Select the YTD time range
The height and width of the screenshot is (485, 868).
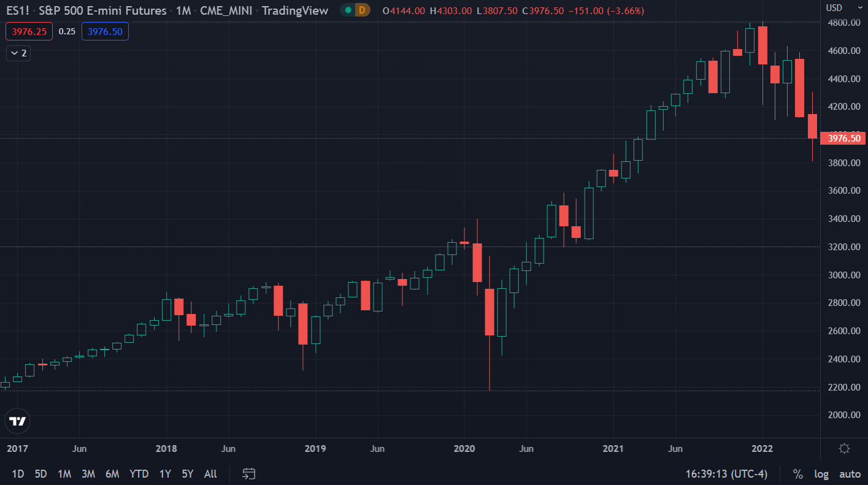point(139,474)
